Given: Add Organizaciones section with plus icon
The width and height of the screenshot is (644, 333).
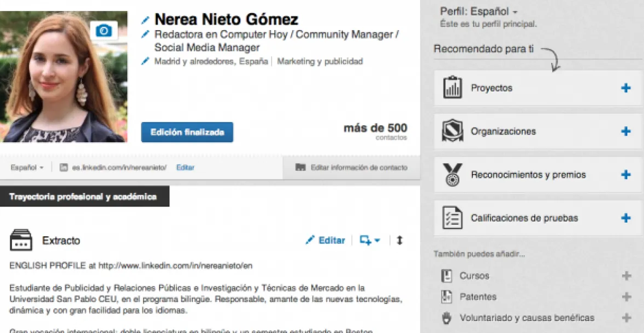Looking at the screenshot, I should [x=626, y=131].
